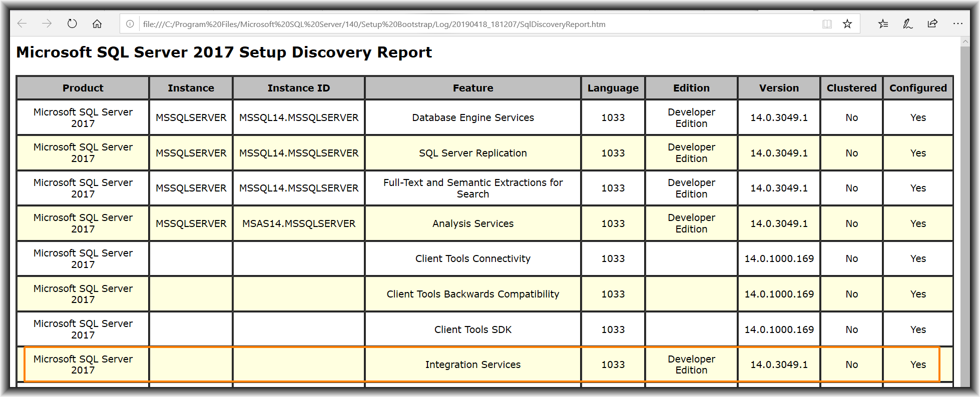Click version 14.0.1000.169 in Client Tools SDK row
The width and height of the screenshot is (980, 397).
[779, 329]
